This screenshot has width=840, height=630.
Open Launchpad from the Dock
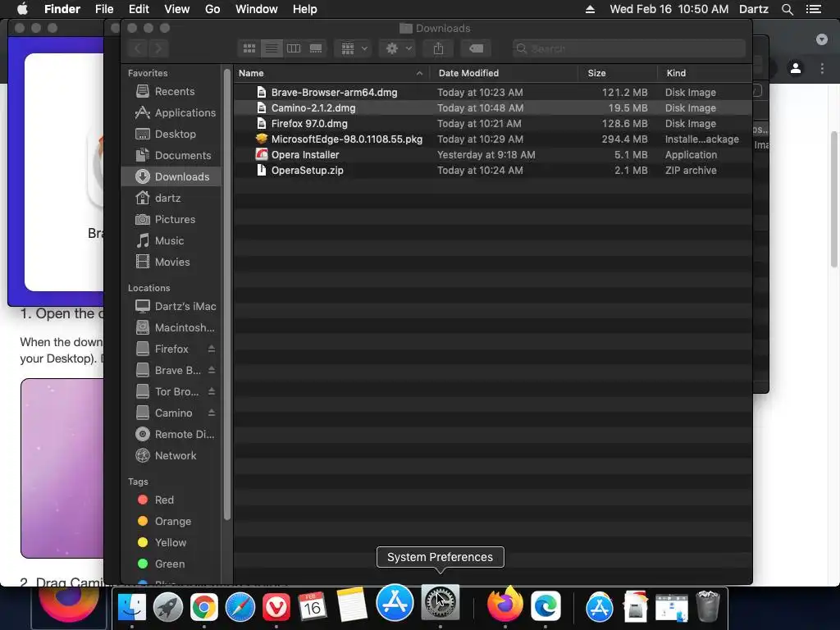pyautogui.click(x=168, y=607)
